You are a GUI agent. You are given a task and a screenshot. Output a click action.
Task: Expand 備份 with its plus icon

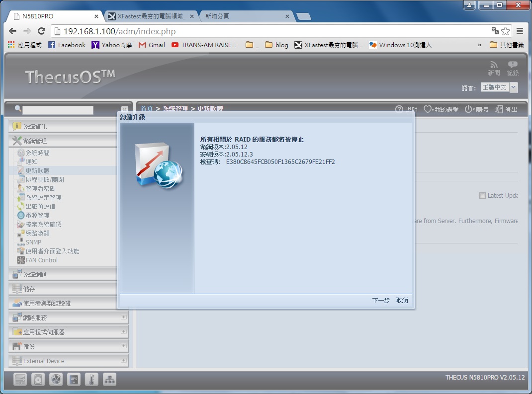click(x=123, y=346)
